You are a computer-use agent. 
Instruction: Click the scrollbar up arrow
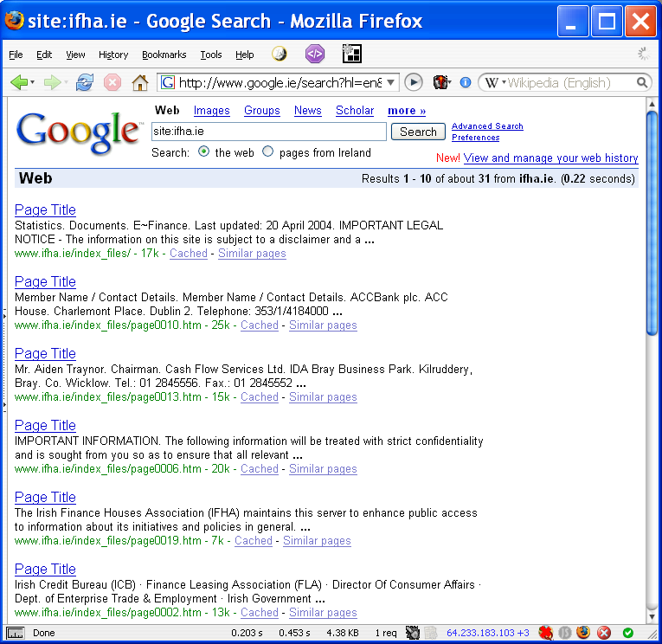click(x=652, y=104)
